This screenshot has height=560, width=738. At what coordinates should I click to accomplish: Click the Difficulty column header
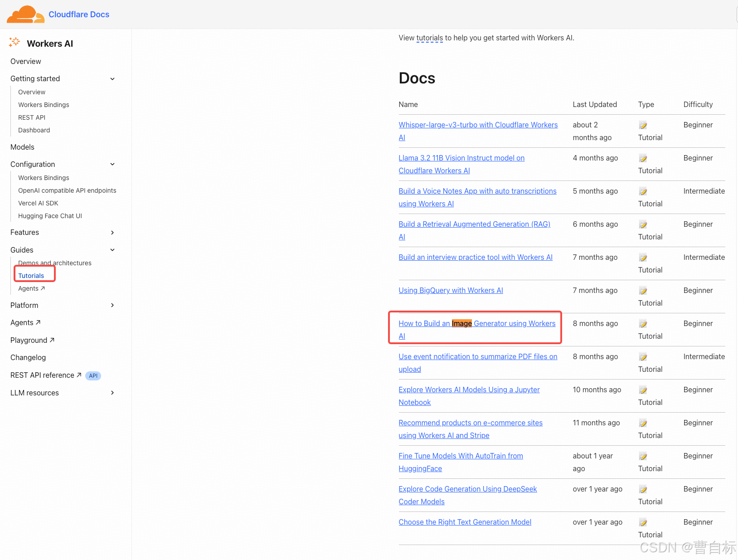click(698, 104)
